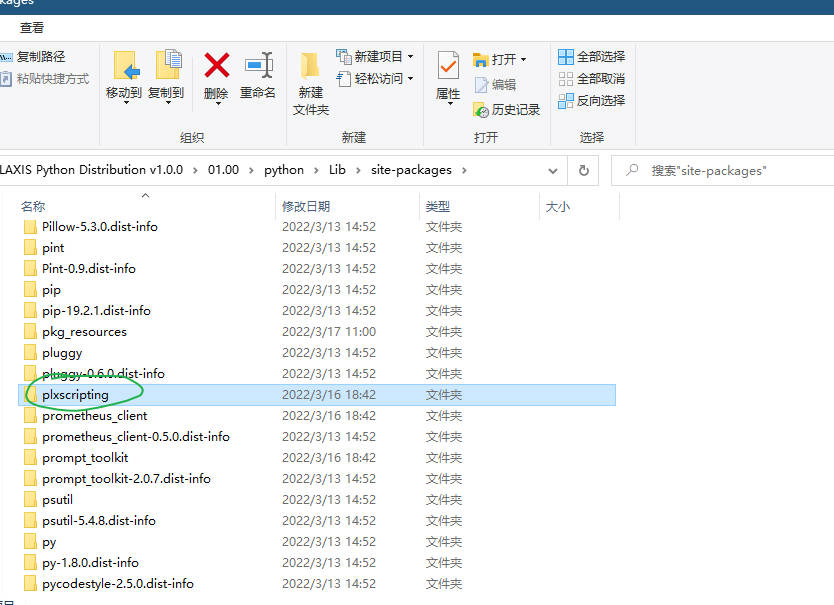Click the search site-packages field
The width and height of the screenshot is (834, 605).
tap(723, 171)
